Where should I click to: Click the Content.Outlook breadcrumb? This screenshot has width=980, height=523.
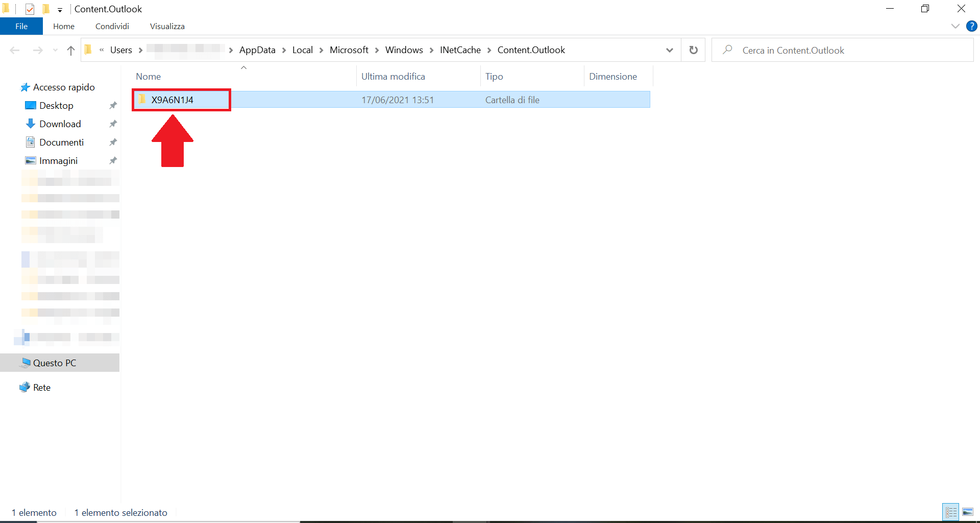coord(531,50)
